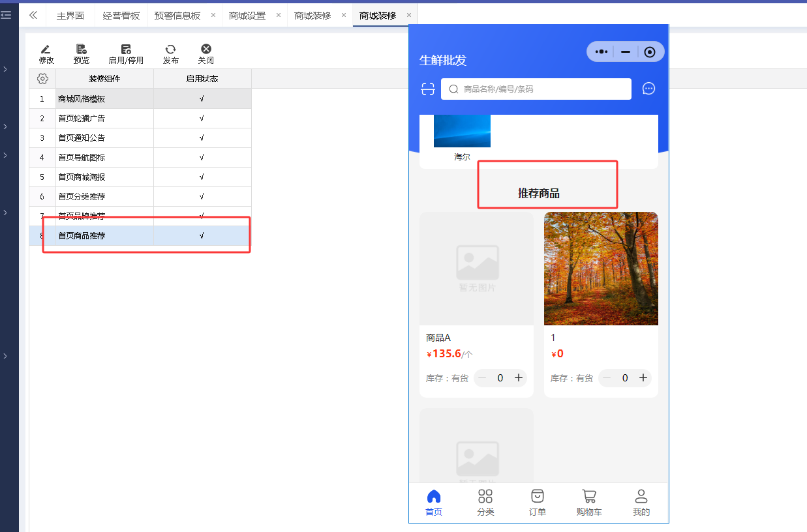Tap the scan barcode icon
Image resolution: width=807 pixels, height=532 pixels.
click(x=427, y=89)
